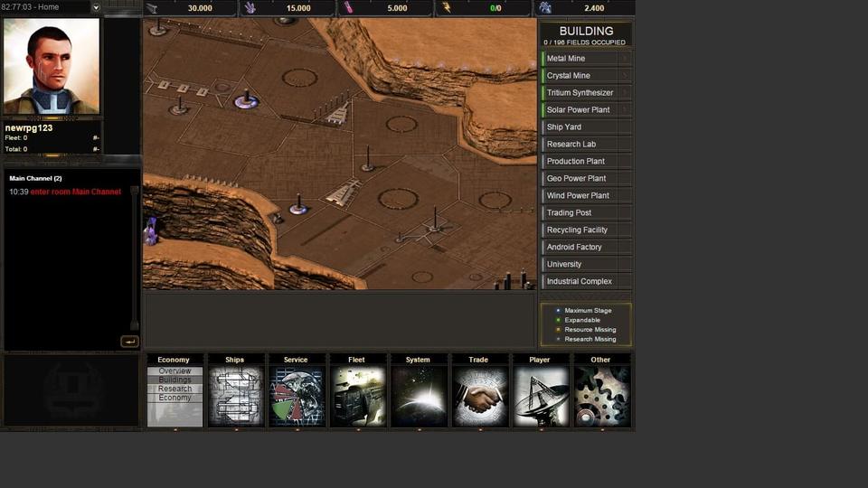Select Buildings in the Economy menu

(x=175, y=380)
